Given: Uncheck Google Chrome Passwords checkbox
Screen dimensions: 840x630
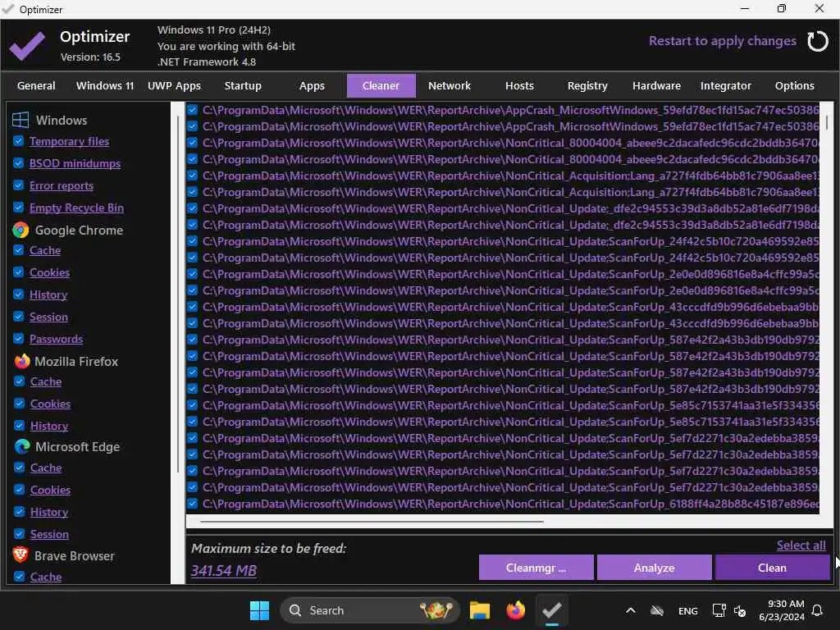Looking at the screenshot, I should click(x=18, y=339).
